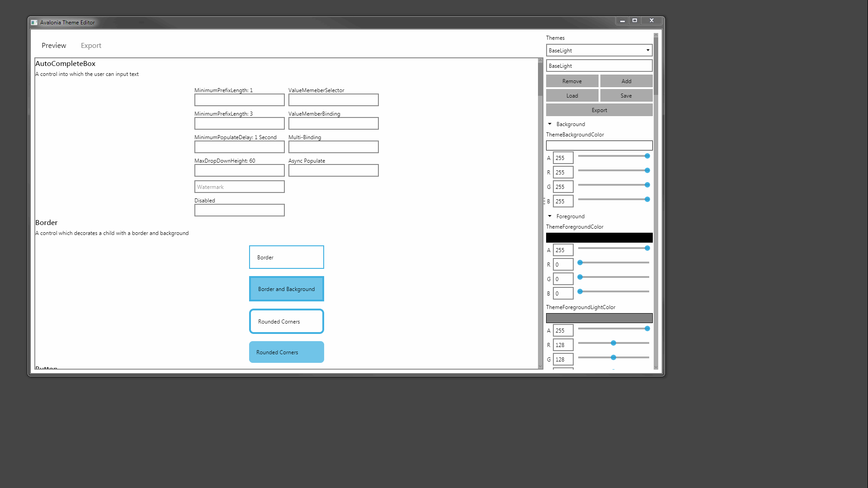Click the Add theme button
This screenshot has width=868, height=488.
pyautogui.click(x=626, y=81)
